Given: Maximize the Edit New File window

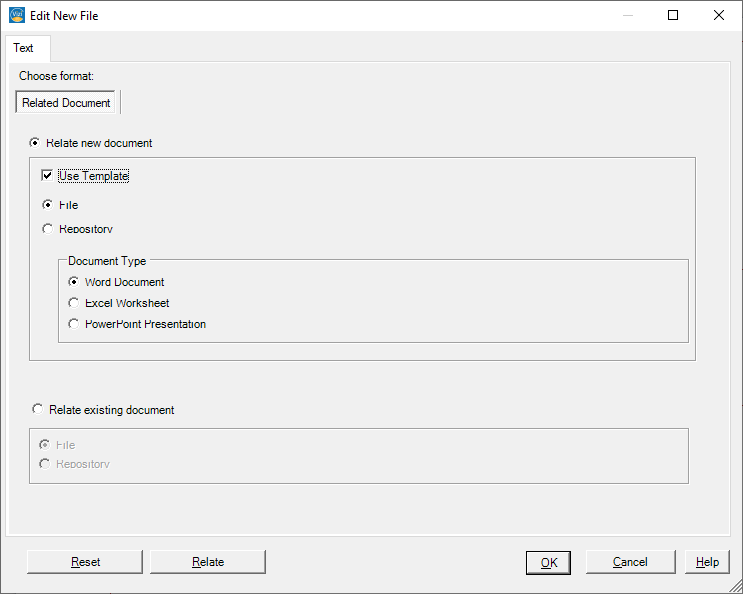Looking at the screenshot, I should 673,15.
